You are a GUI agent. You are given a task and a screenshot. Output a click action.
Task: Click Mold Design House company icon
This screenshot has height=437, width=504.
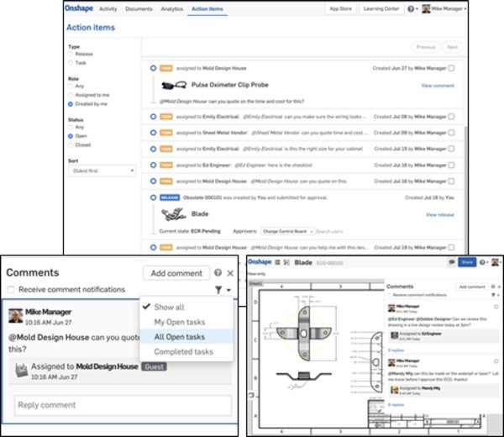[21, 370]
